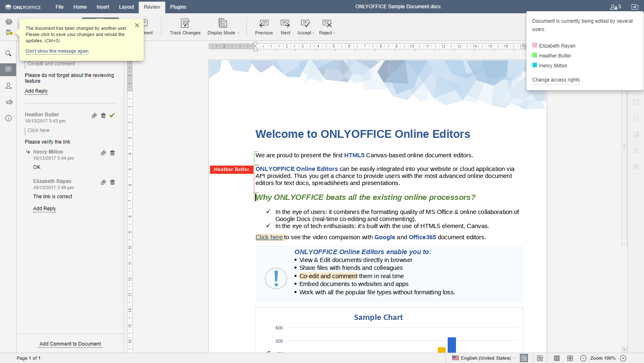Click the users count icon in header
Image resolution: width=644 pixels, height=363 pixels.
tap(615, 7)
